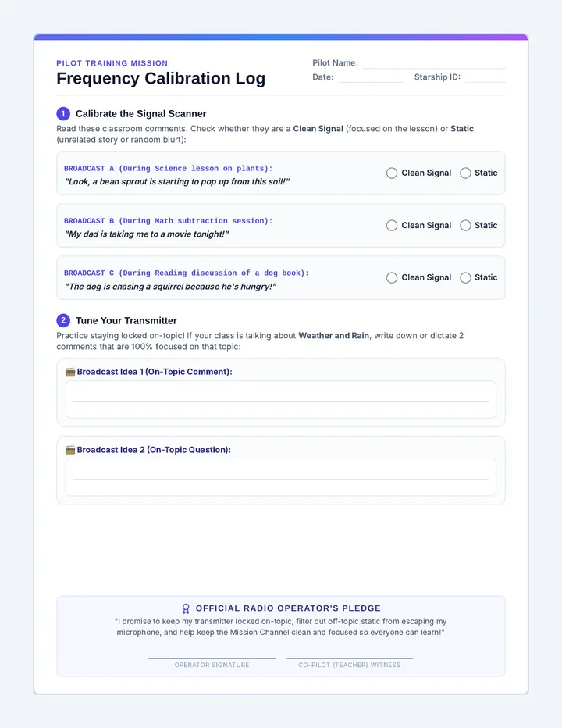This screenshot has height=728, width=562.
Task: Click the Date entry line
Action: (x=371, y=77)
